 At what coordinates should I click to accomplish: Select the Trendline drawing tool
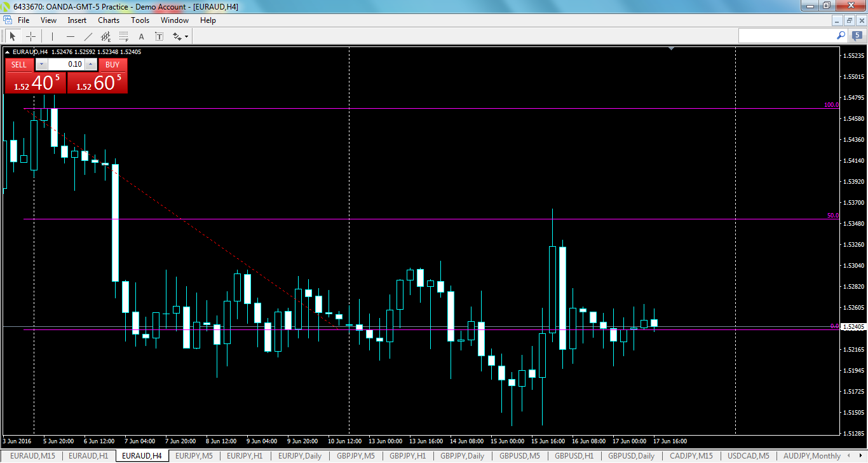[88, 36]
